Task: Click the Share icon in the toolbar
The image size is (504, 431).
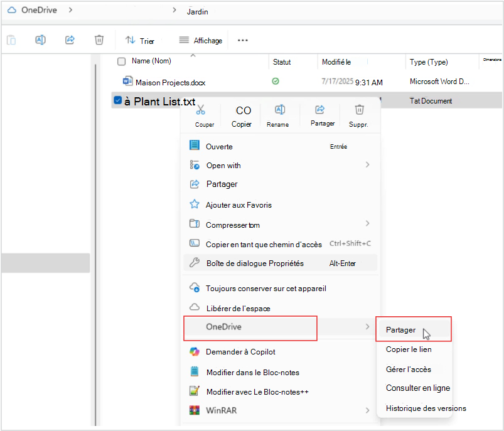Action: click(x=70, y=40)
